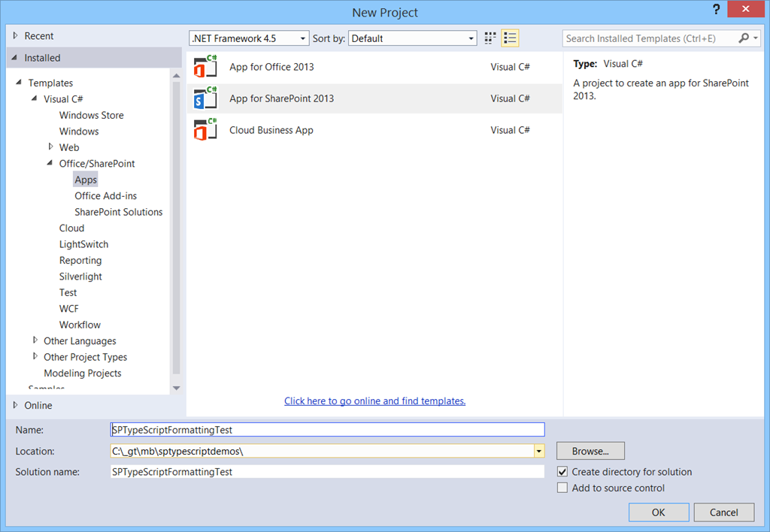
Task: Click the App for SharePoint 2013 template icon
Action: coord(205,98)
